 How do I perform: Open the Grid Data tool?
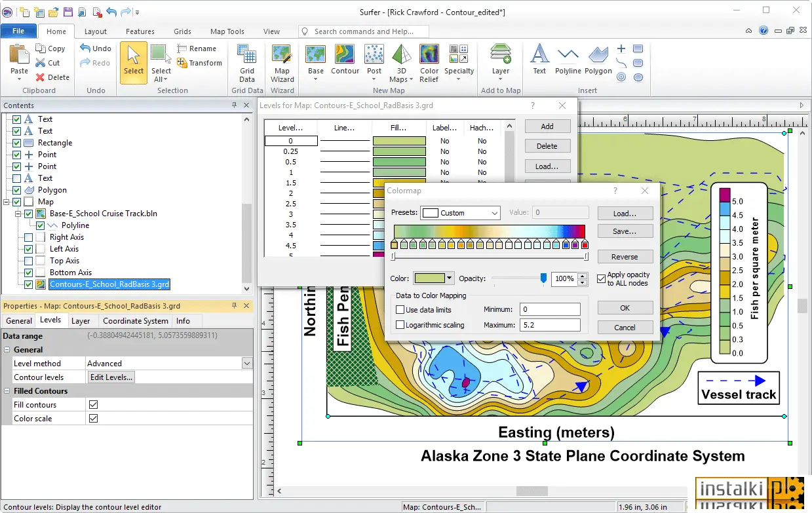(x=247, y=63)
